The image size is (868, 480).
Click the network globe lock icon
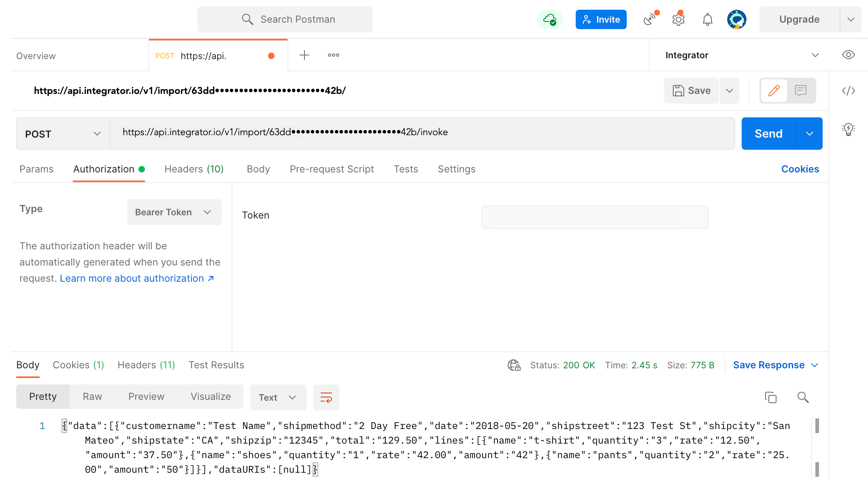(514, 365)
